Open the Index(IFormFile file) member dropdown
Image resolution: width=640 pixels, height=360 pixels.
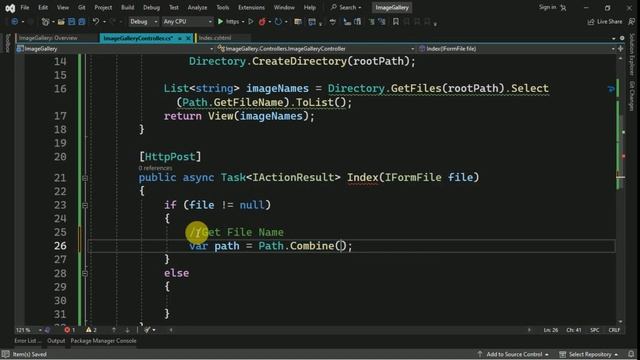pos(516,49)
